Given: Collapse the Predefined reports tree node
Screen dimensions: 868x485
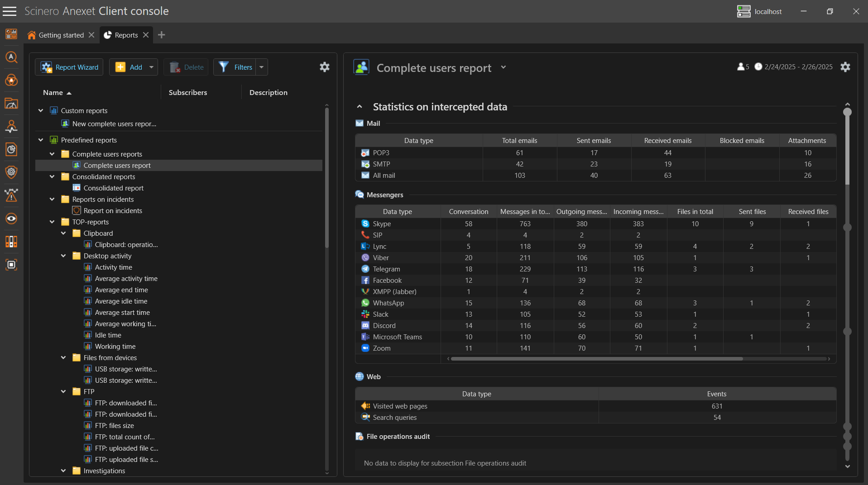Looking at the screenshot, I should [x=41, y=140].
